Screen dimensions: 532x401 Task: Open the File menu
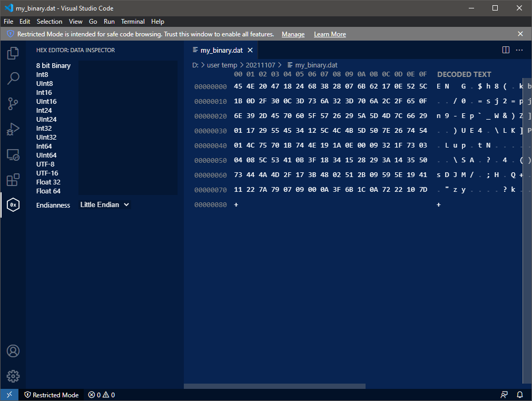8,22
